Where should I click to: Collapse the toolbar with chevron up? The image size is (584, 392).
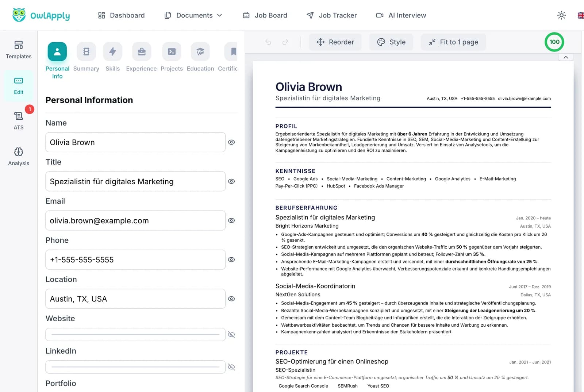pyautogui.click(x=566, y=57)
